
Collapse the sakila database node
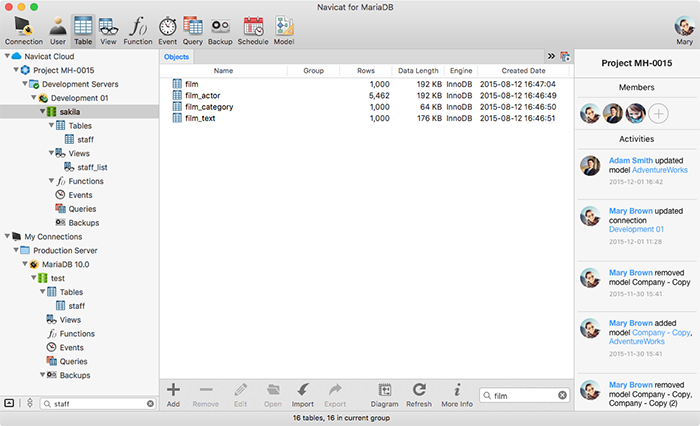pos(42,111)
